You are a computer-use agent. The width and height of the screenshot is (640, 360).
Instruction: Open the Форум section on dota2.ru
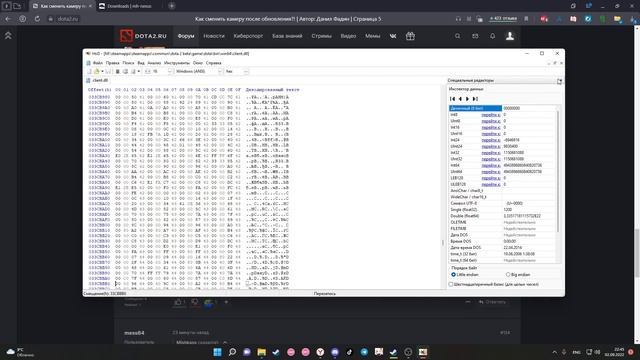186,36
